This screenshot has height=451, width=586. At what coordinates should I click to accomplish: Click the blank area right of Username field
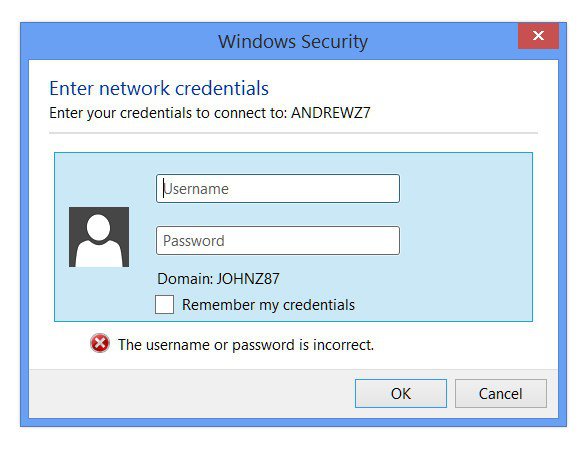point(465,189)
